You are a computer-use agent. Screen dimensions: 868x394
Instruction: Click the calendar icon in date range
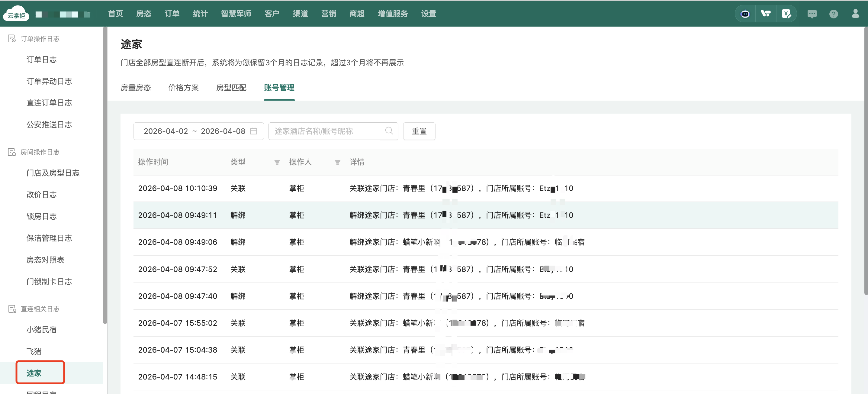click(x=254, y=131)
